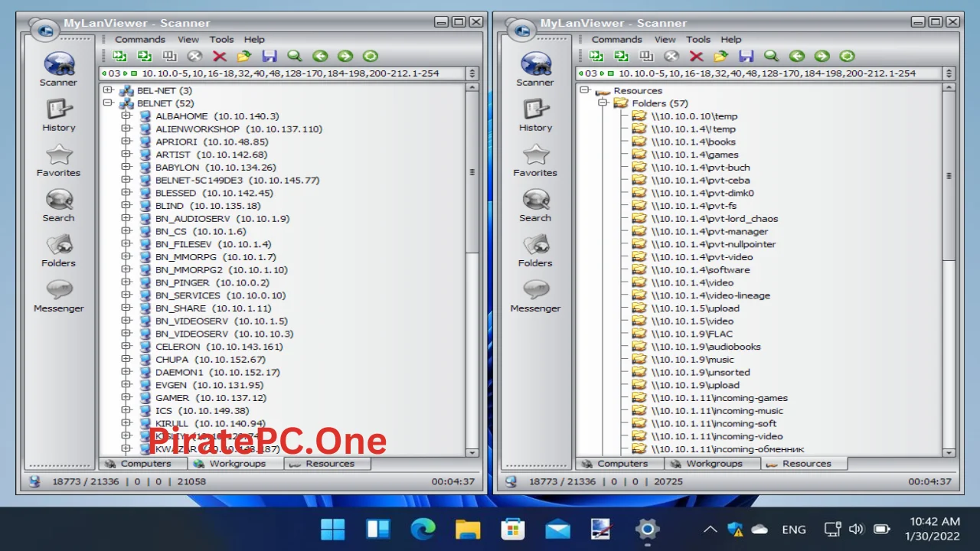Expand the GAMER (10.10.137.12) node
Image resolution: width=980 pixels, height=551 pixels.
[x=126, y=398]
